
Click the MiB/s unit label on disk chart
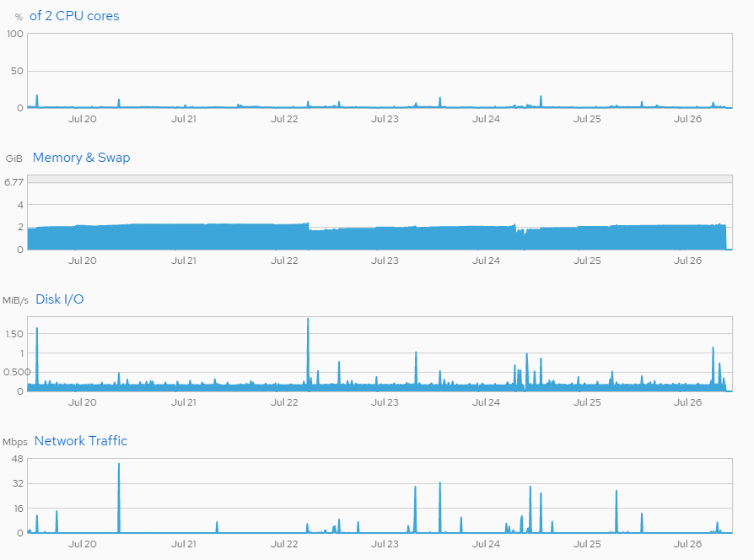[x=17, y=299]
